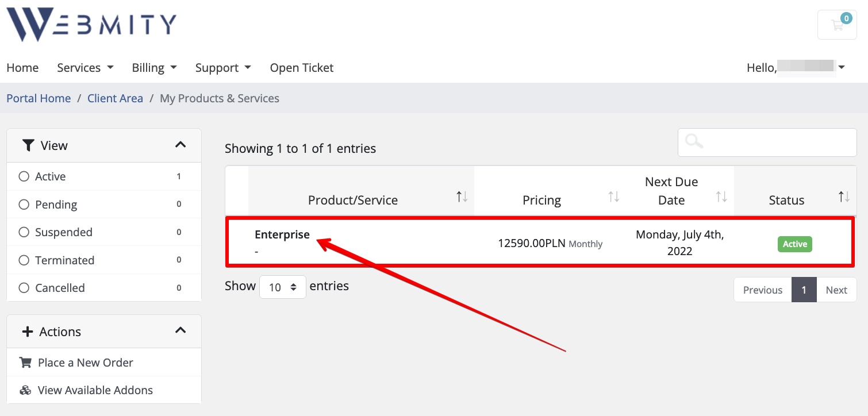
Task: Collapse the View panel chevron
Action: (x=180, y=145)
